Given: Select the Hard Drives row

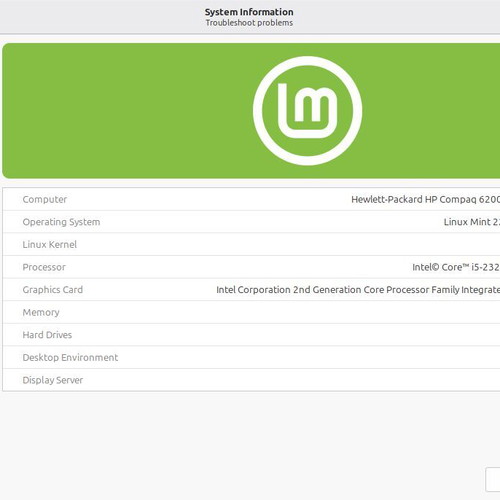Looking at the screenshot, I should pyautogui.click(x=251, y=335).
